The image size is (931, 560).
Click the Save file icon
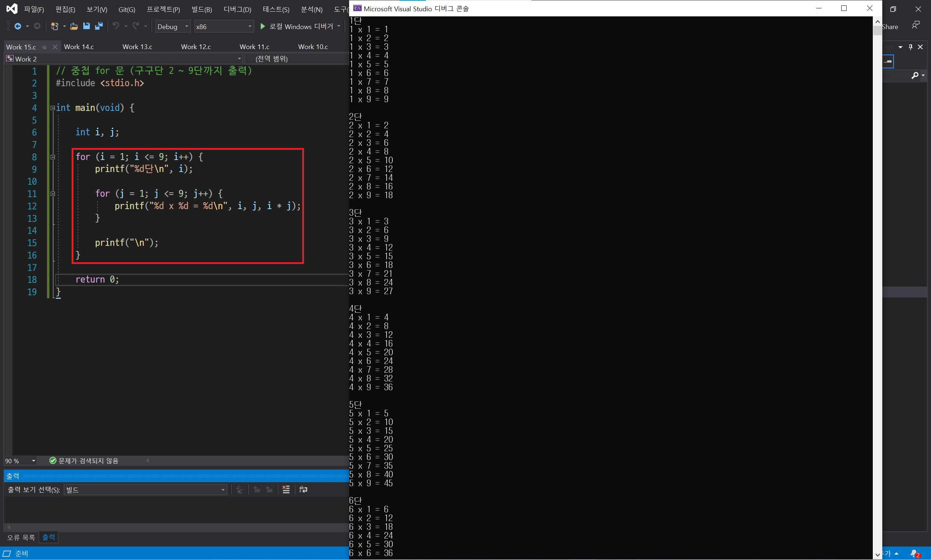coord(87,27)
